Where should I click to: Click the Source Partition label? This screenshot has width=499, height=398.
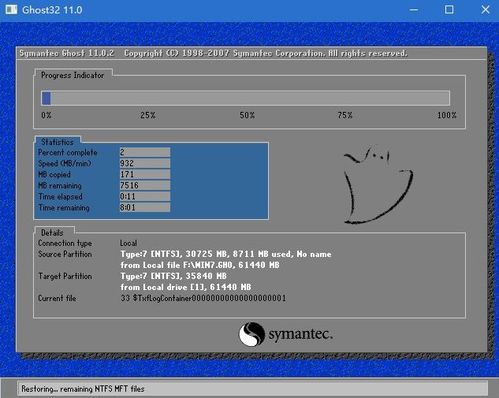click(65, 254)
